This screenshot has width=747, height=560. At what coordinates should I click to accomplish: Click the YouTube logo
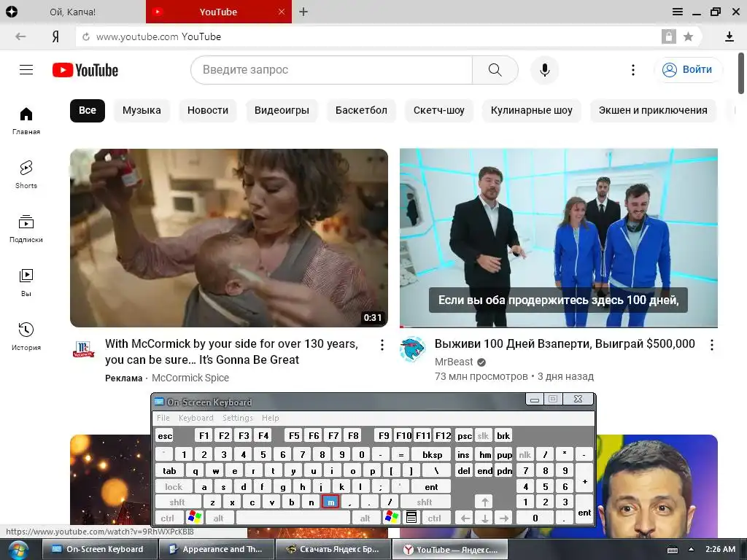[x=85, y=70]
